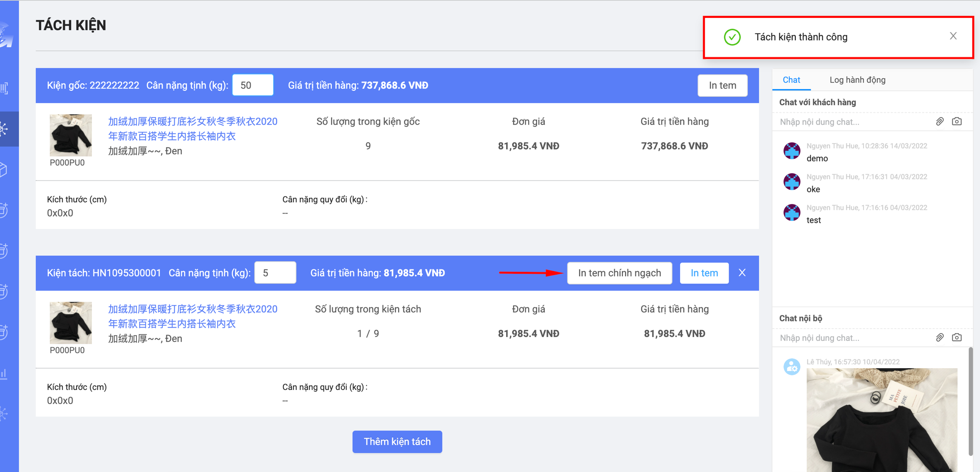
Task: Select the Chat tab
Action: click(791, 80)
